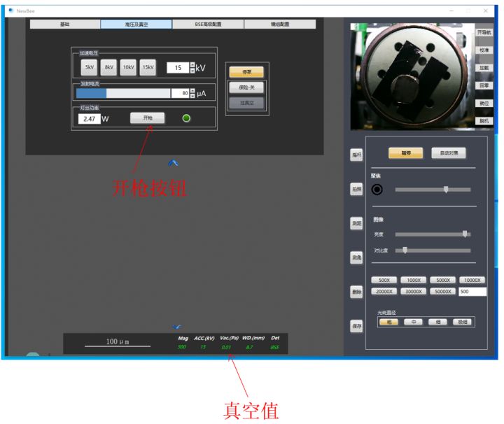Select the 极细 (ultra fine) spot diameter

(462, 322)
